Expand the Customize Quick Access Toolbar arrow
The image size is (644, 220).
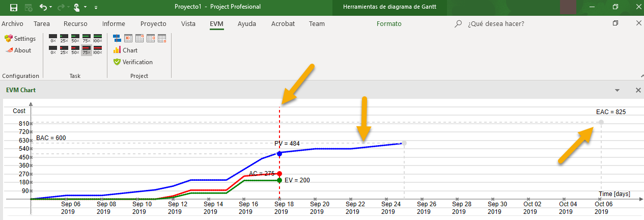96,7
